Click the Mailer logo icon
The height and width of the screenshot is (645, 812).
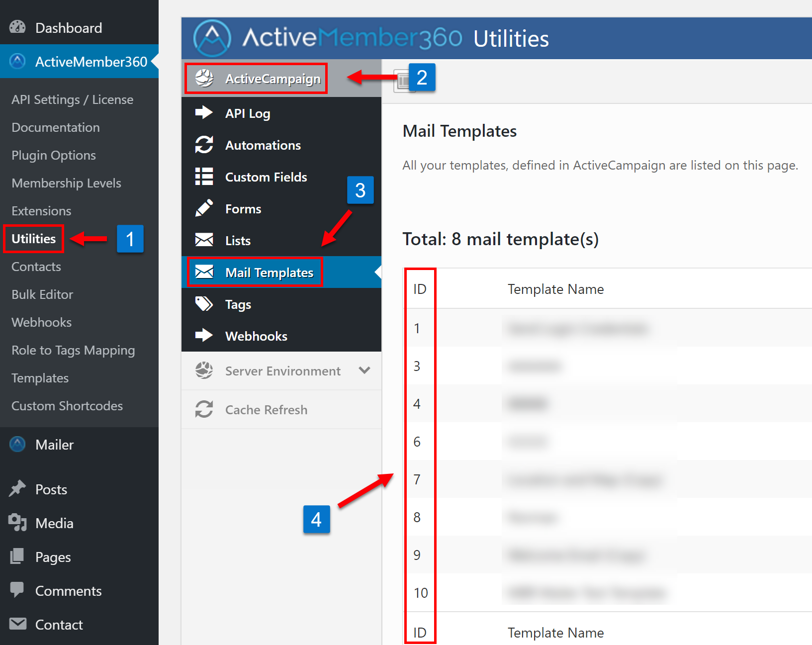17,444
